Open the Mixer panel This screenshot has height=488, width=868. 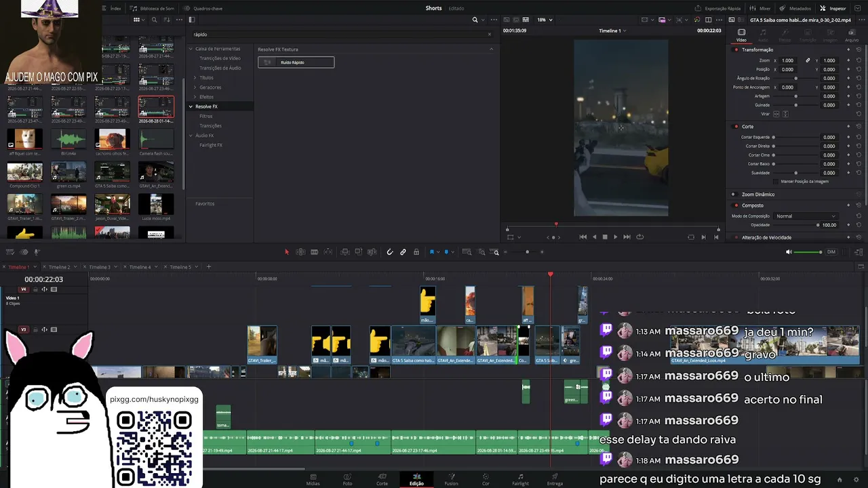pos(761,8)
